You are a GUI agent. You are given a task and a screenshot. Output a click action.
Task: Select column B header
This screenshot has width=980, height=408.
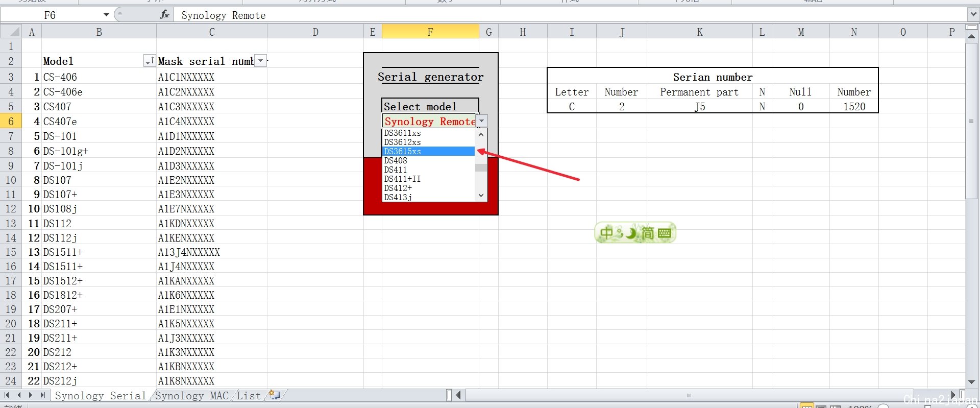tap(99, 32)
